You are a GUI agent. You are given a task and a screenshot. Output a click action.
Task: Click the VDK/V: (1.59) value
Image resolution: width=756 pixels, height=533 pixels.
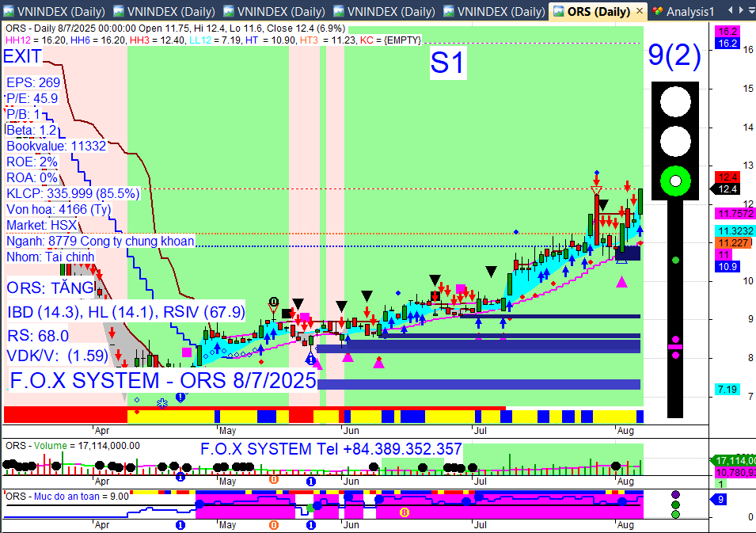coord(57,356)
